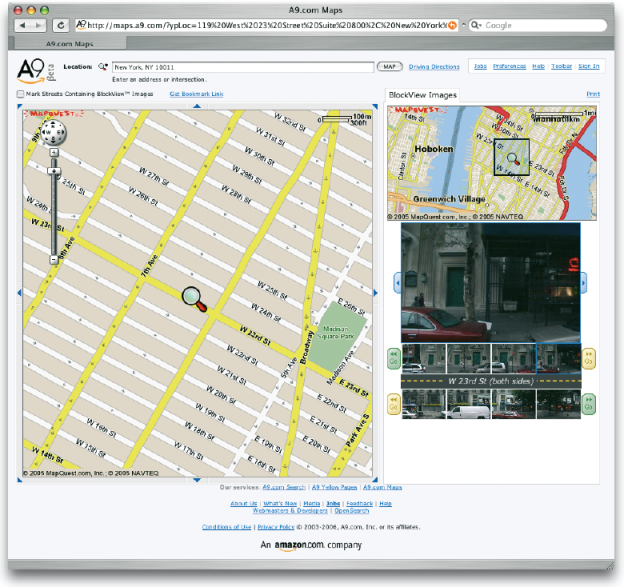Select white van thumbnail in bottom strip
The image size is (624, 587).
coord(469,404)
